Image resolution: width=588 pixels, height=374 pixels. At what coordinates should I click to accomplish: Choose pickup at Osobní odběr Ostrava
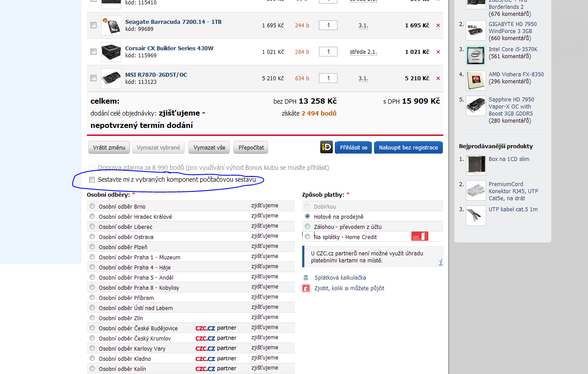pyautogui.click(x=92, y=236)
